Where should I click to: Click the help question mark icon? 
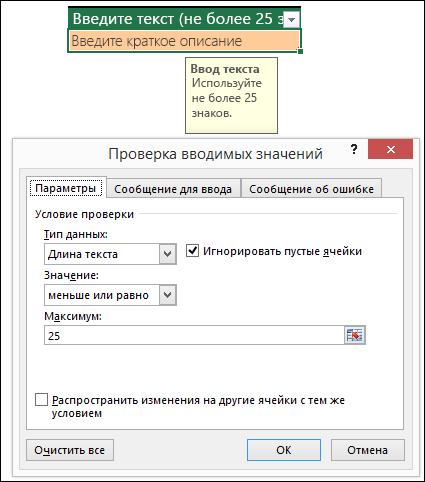tap(354, 149)
